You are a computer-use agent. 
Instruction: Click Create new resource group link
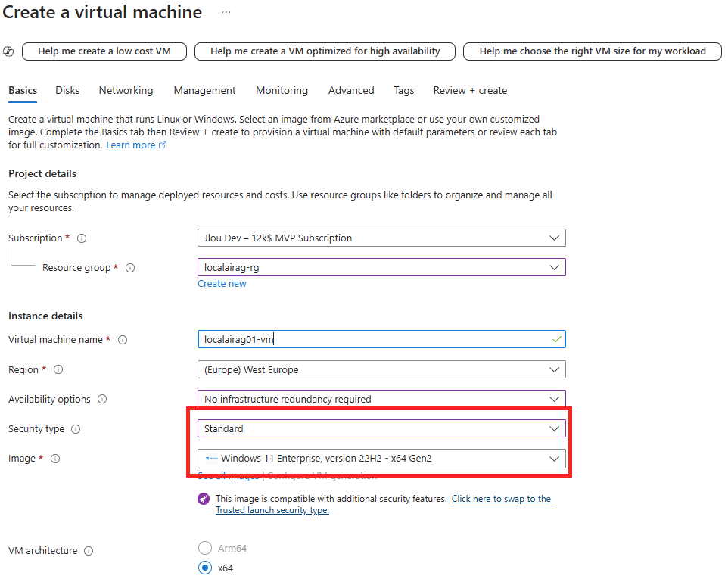tap(222, 284)
